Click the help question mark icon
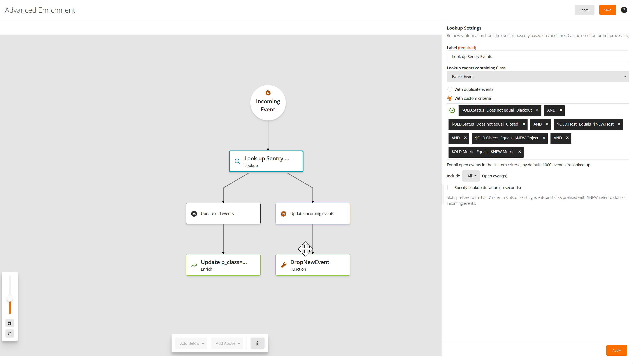Viewport: 633px width, 364px height. 624,10
